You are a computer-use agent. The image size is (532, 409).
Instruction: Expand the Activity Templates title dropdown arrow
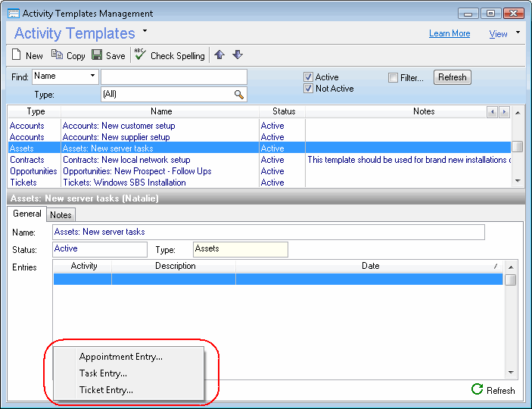point(145,31)
